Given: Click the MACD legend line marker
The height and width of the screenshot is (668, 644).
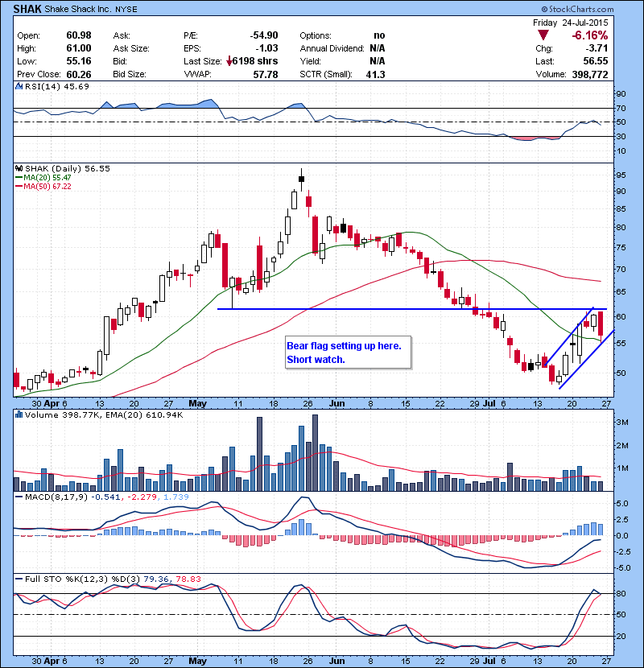Looking at the screenshot, I should [x=19, y=497].
